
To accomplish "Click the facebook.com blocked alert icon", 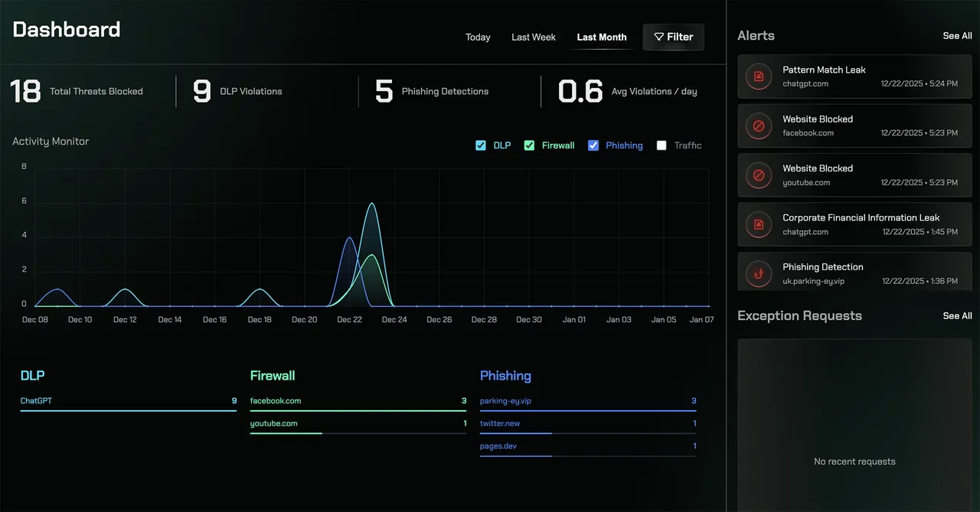I will pyautogui.click(x=759, y=126).
